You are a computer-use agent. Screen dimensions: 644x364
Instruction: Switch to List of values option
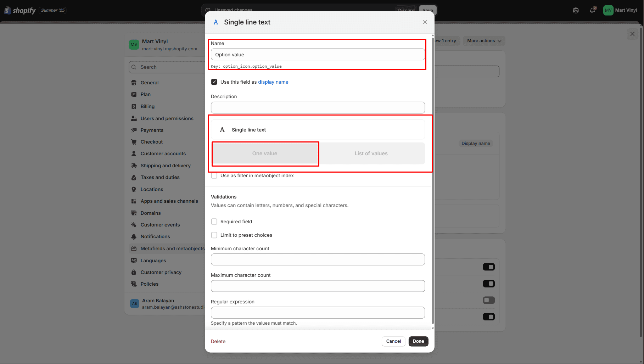pos(371,153)
